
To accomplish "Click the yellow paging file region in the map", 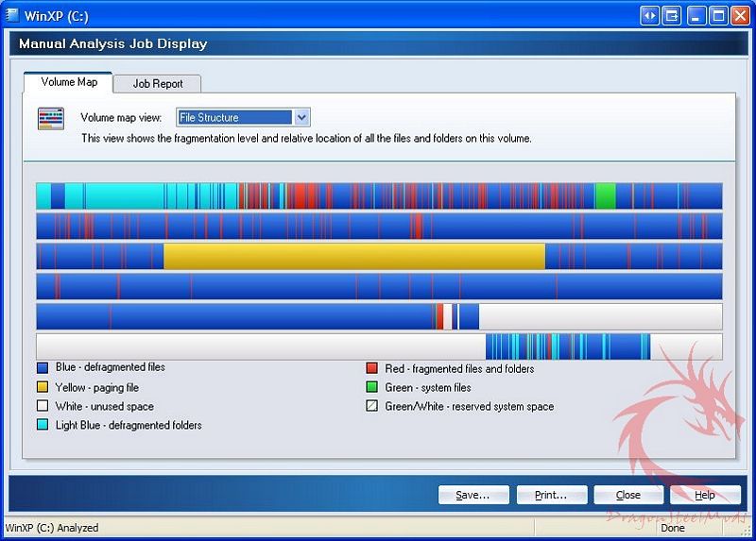I will tap(354, 256).
